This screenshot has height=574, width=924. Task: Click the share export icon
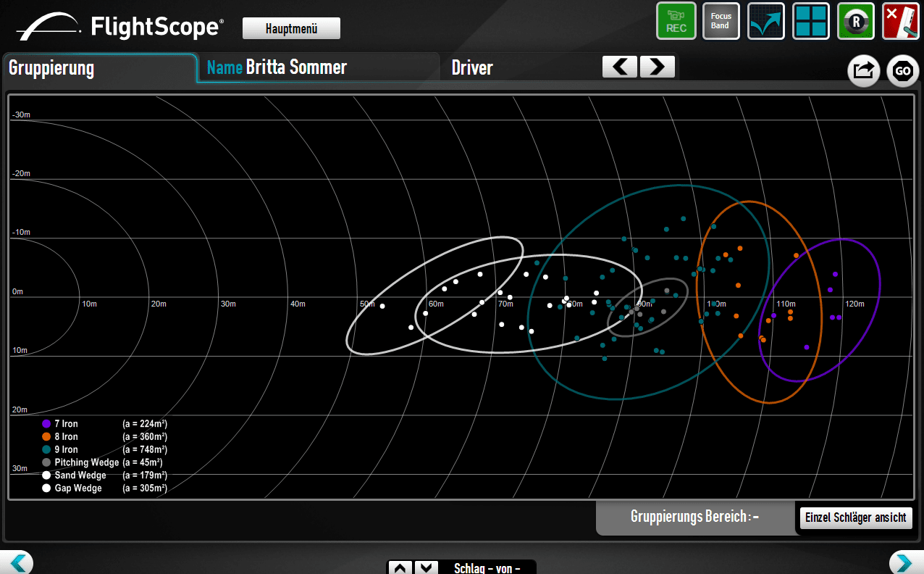click(x=864, y=71)
